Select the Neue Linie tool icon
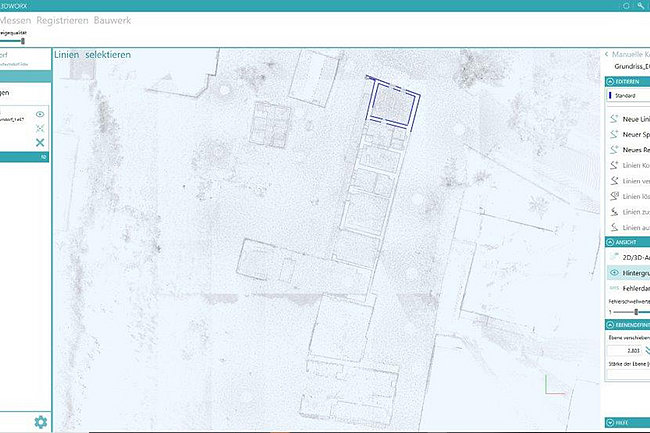650x433 pixels. tap(614, 118)
